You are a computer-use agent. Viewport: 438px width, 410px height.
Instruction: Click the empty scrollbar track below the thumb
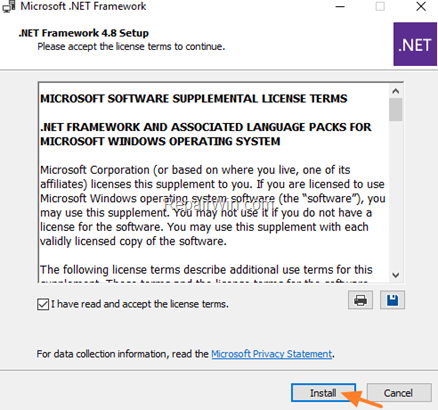[x=396, y=194]
